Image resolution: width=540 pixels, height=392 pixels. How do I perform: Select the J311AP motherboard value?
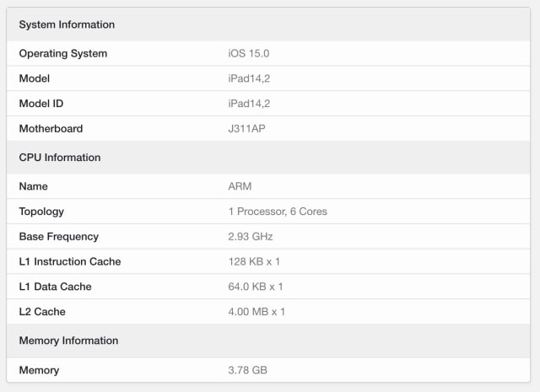[248, 129]
